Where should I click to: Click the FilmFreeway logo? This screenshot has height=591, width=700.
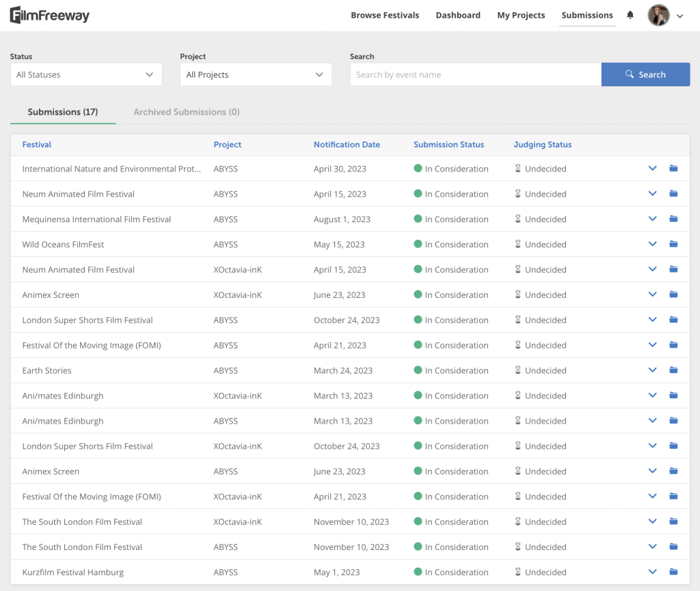point(49,15)
